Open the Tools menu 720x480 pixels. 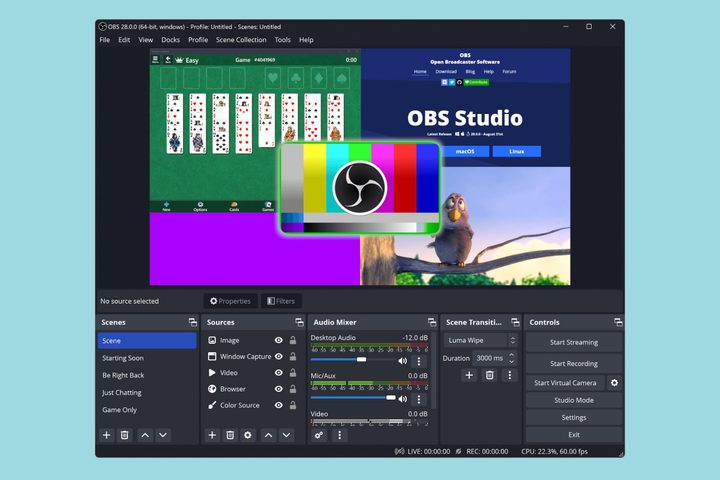click(282, 40)
